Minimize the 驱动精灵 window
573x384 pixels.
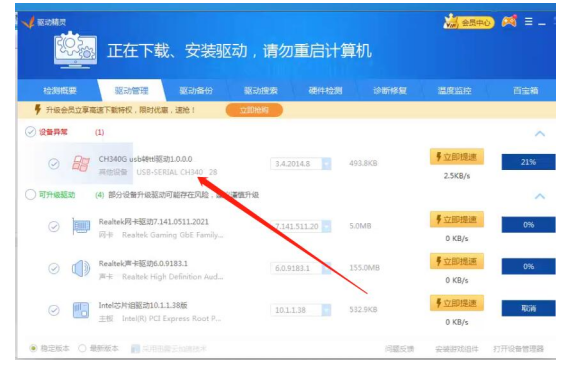pyautogui.click(x=542, y=23)
